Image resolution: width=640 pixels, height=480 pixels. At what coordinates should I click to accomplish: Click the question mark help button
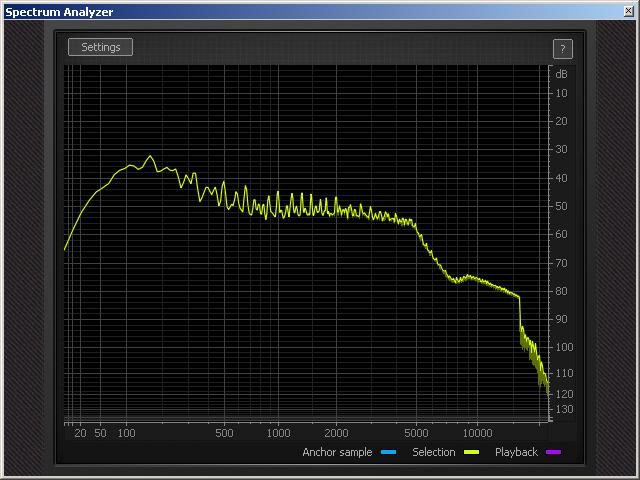tap(562, 48)
